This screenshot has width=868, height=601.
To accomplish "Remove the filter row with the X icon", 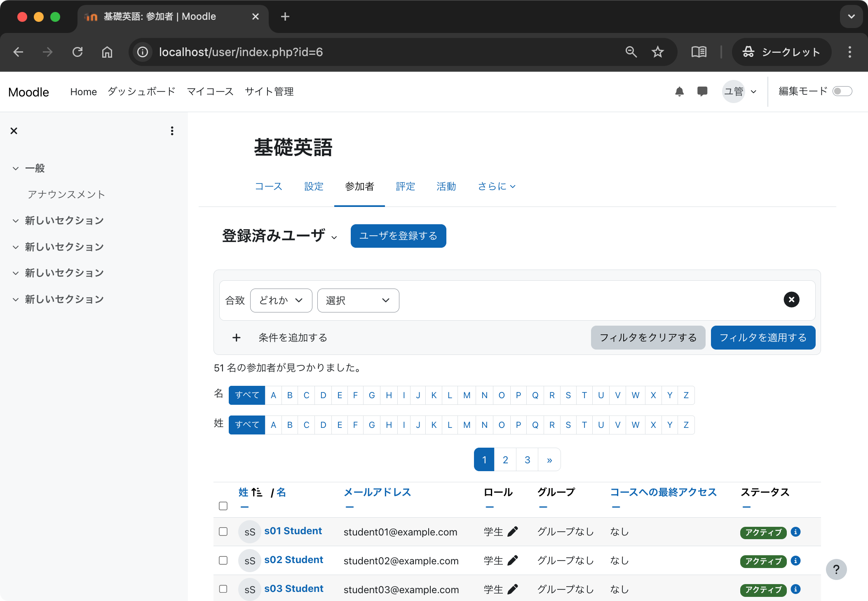I will pyautogui.click(x=791, y=300).
